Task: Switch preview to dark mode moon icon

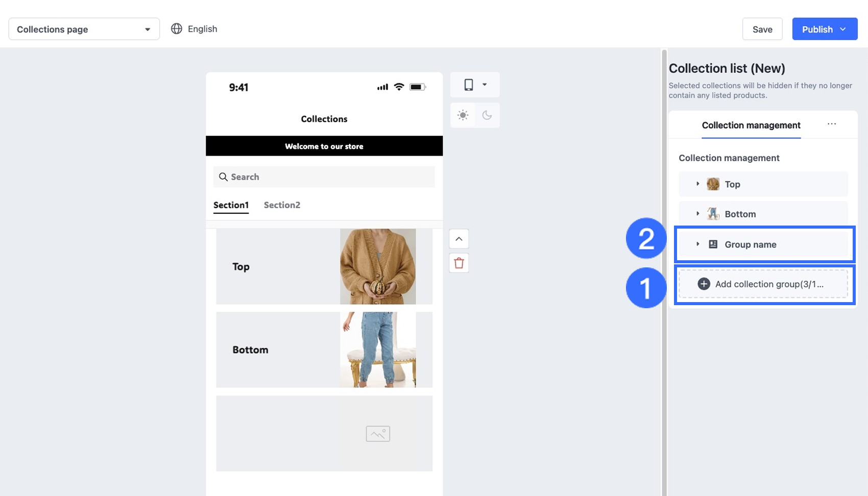Action: coord(487,115)
